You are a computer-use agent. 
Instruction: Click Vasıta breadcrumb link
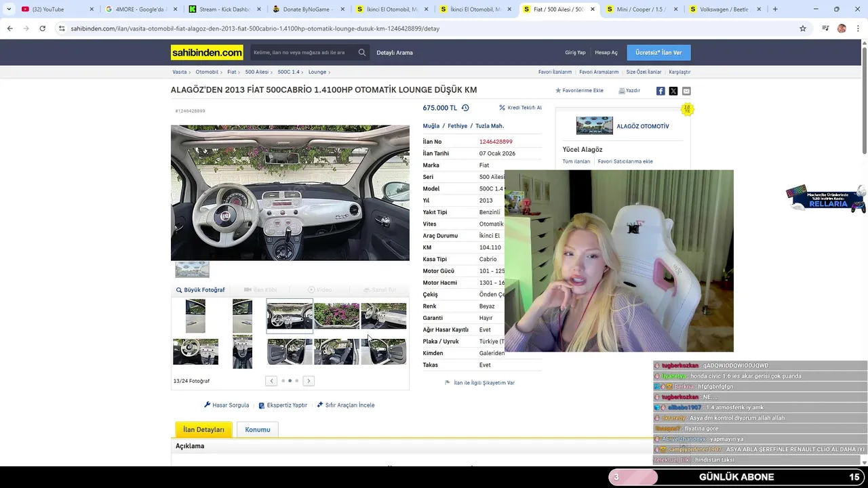[x=180, y=72]
